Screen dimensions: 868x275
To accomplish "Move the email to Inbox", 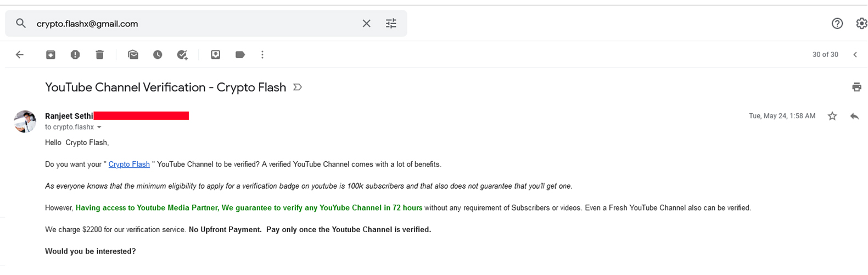I will click(216, 54).
